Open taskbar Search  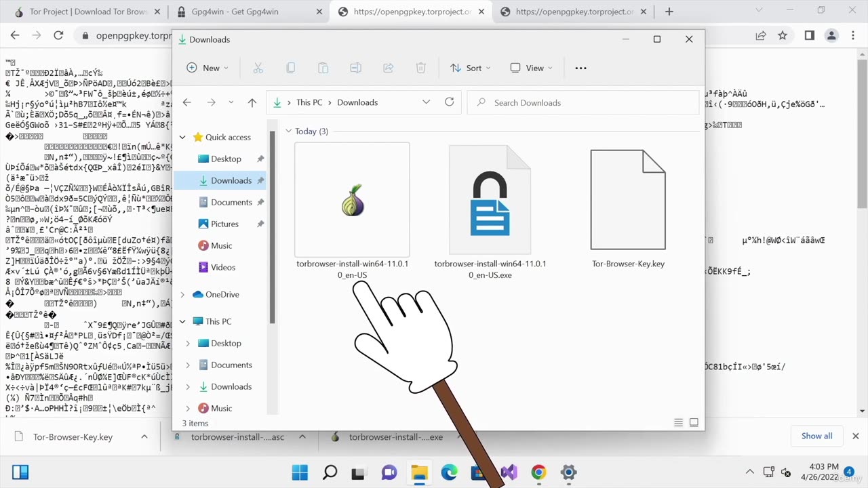(330, 472)
